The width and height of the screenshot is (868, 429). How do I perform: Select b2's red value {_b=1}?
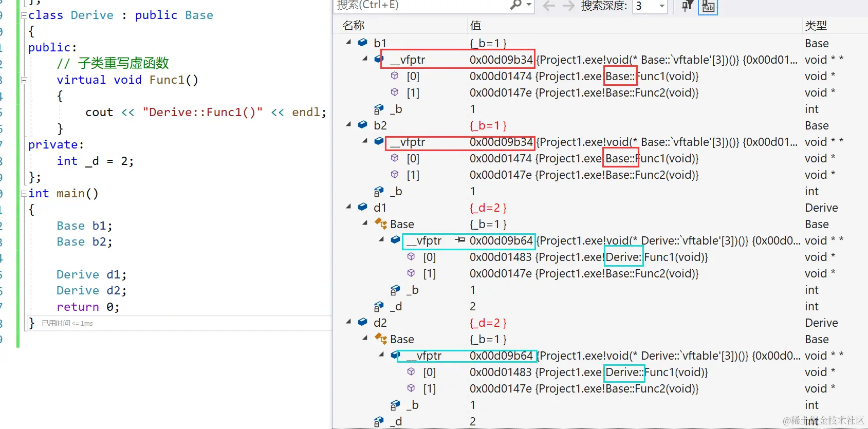point(488,125)
